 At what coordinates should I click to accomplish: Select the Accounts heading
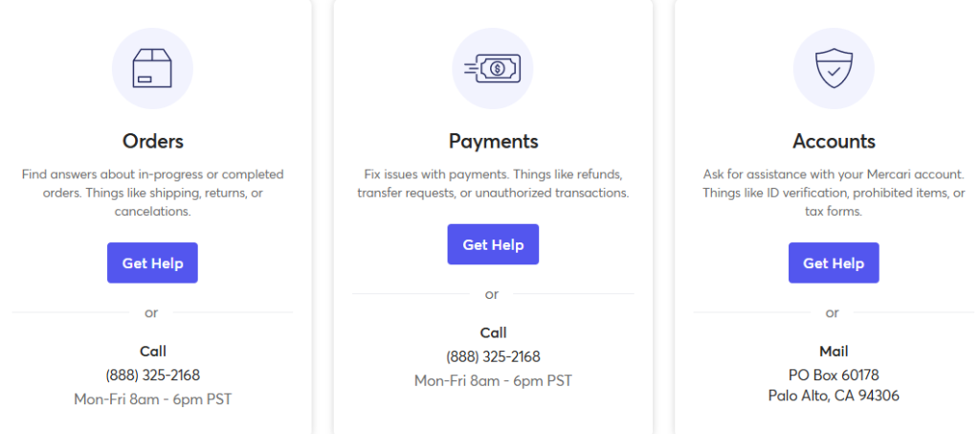point(834,141)
